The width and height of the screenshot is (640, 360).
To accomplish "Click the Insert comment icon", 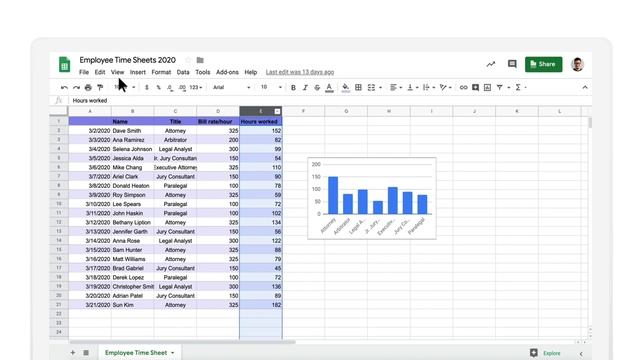I will click(x=476, y=87).
